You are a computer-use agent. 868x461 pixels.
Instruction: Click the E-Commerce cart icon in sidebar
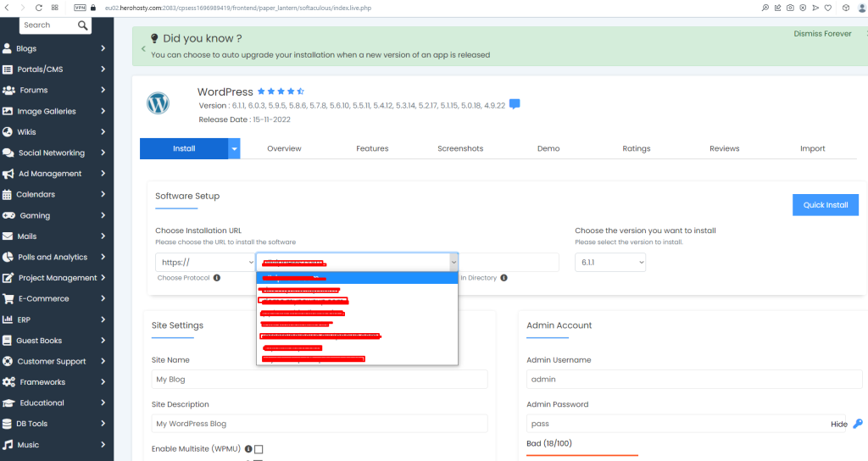[8, 298]
